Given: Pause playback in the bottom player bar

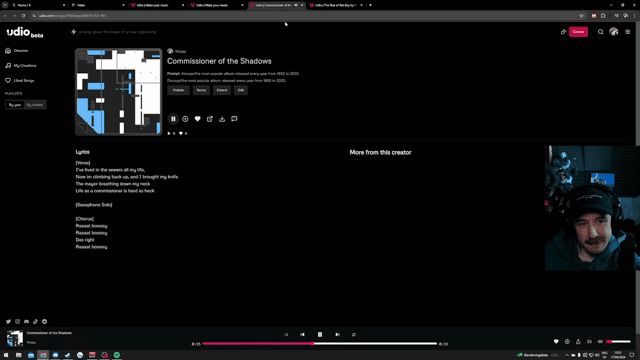Looking at the screenshot, I should tap(320, 335).
